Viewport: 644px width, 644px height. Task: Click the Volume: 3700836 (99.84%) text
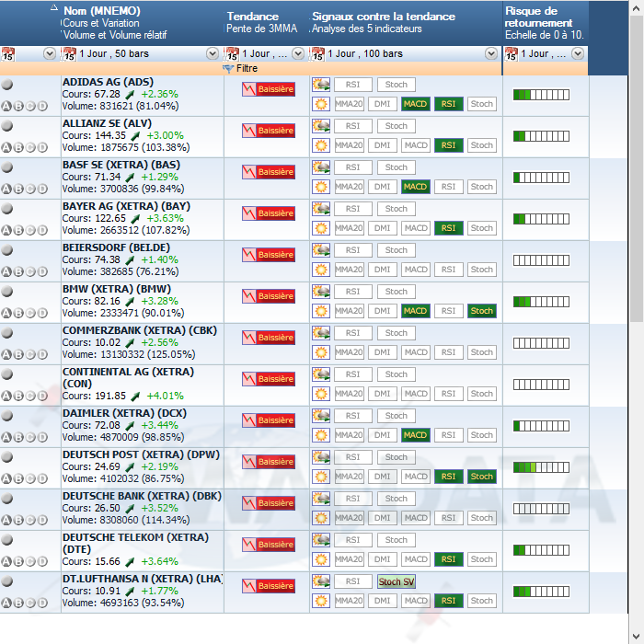[x=122, y=189]
